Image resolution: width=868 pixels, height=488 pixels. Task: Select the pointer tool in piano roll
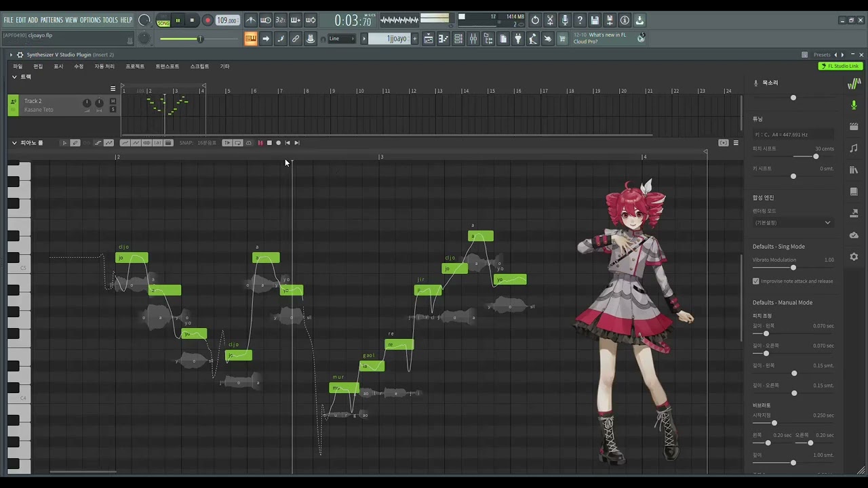tap(64, 143)
